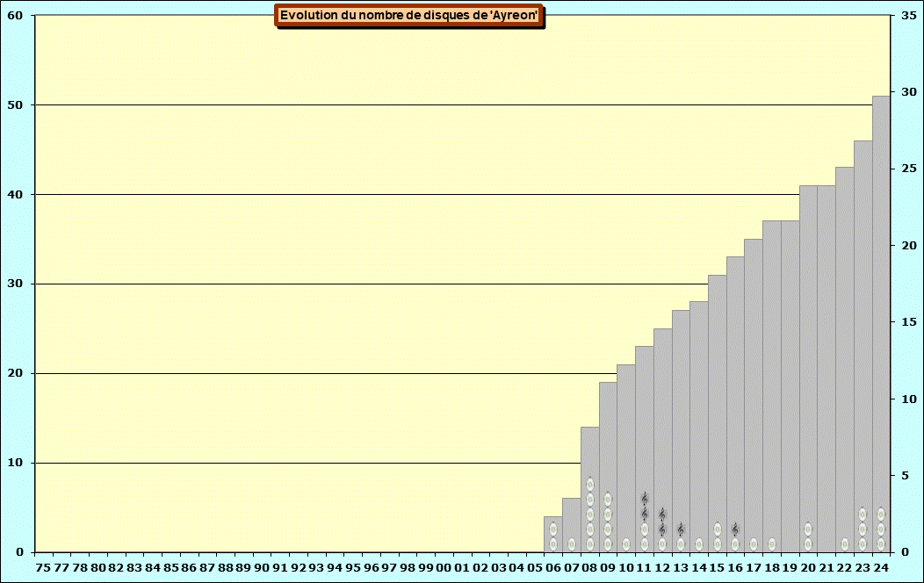Click x-axis year label '24'
This screenshot has width=924, height=583.
(881, 567)
